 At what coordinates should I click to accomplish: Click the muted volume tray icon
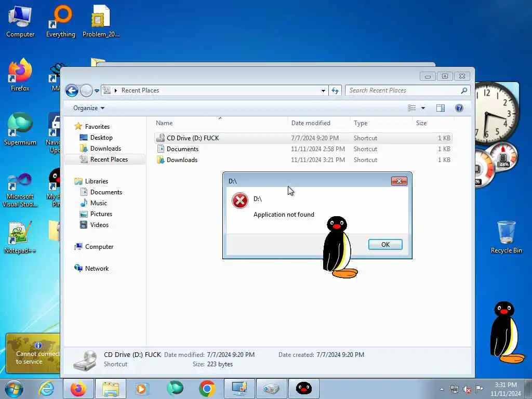[x=467, y=390]
